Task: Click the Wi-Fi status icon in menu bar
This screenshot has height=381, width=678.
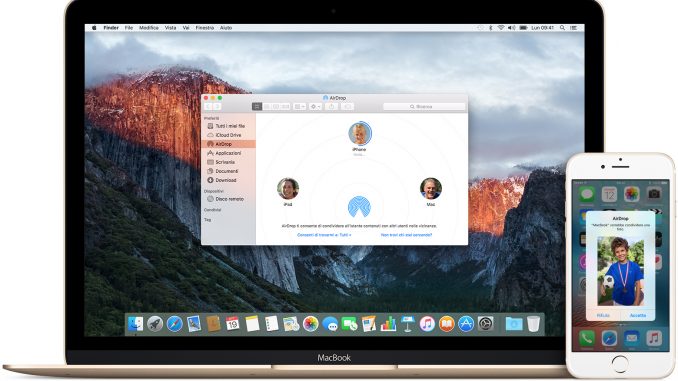Action: 501,28
